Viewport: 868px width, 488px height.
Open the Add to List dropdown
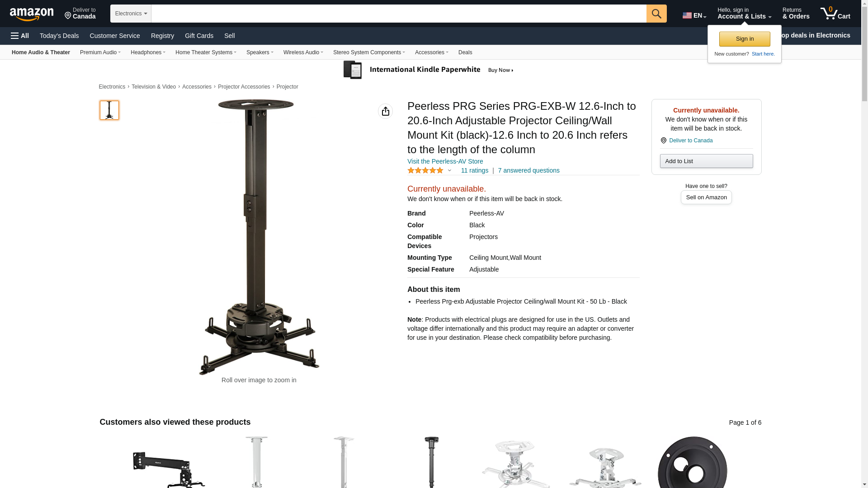pyautogui.click(x=706, y=161)
